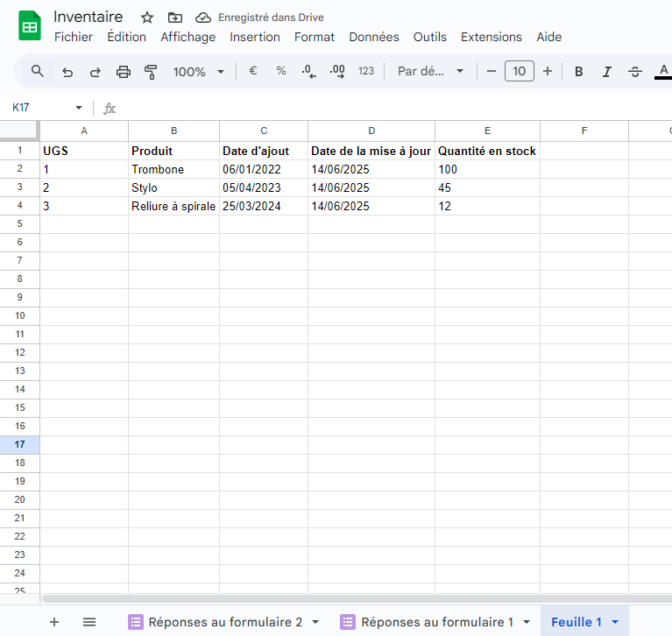
Task: Select column D header
Action: (x=371, y=131)
